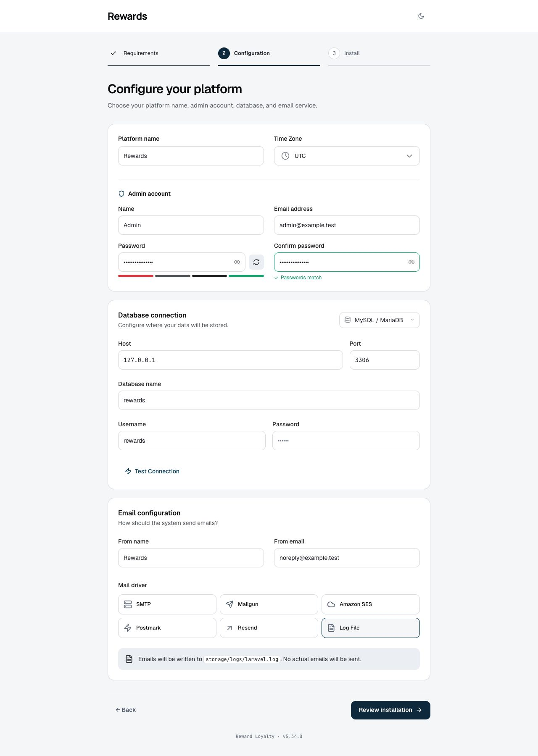This screenshot has width=538, height=756.
Task: Click the Mailgun paper plane icon
Action: 229,604
